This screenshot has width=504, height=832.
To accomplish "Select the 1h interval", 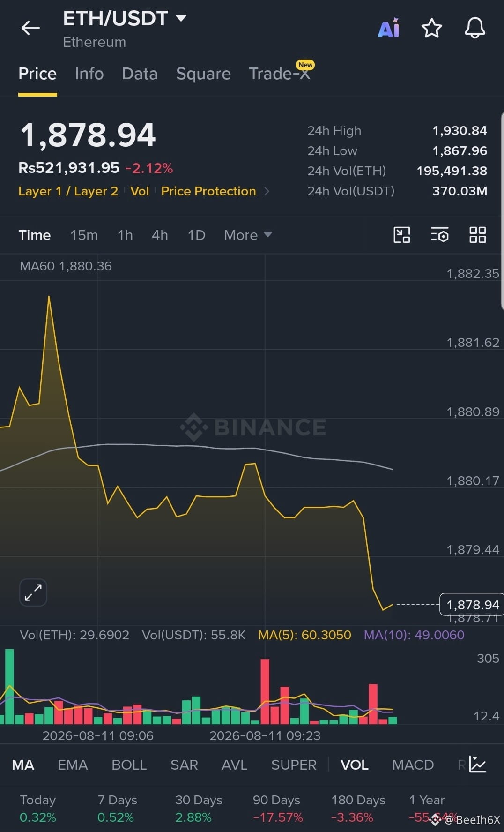I will point(125,235).
